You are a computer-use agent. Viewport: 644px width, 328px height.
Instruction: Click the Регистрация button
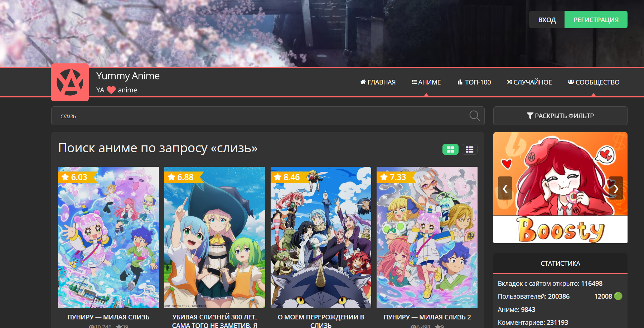[596, 20]
